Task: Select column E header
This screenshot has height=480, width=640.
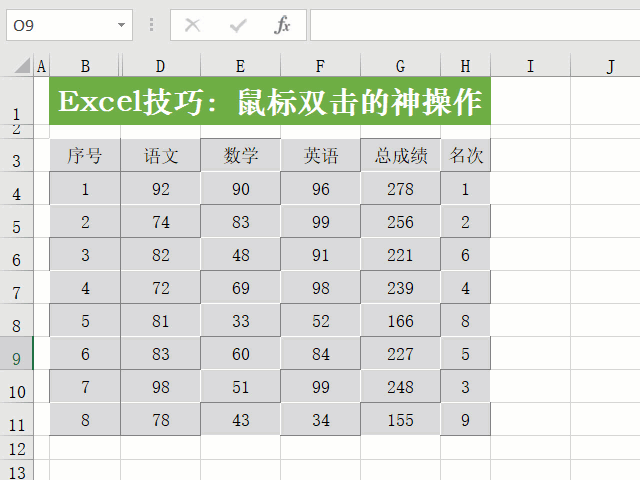Action: (240, 66)
